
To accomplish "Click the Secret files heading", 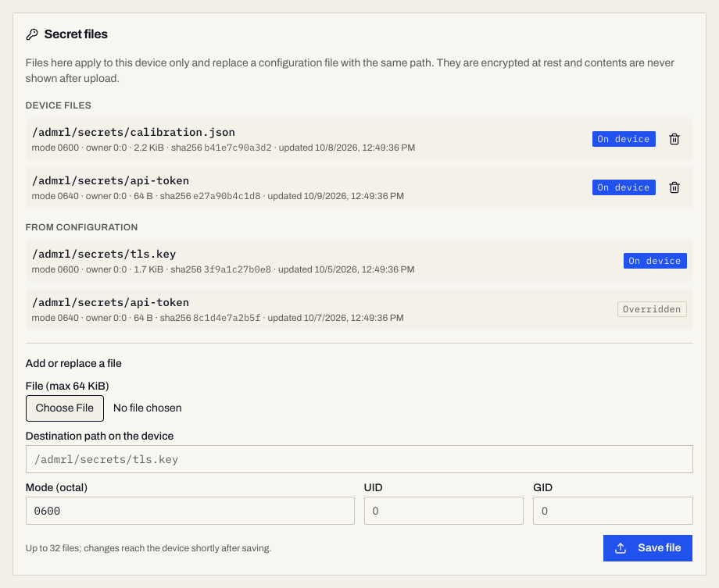I will coord(76,34).
